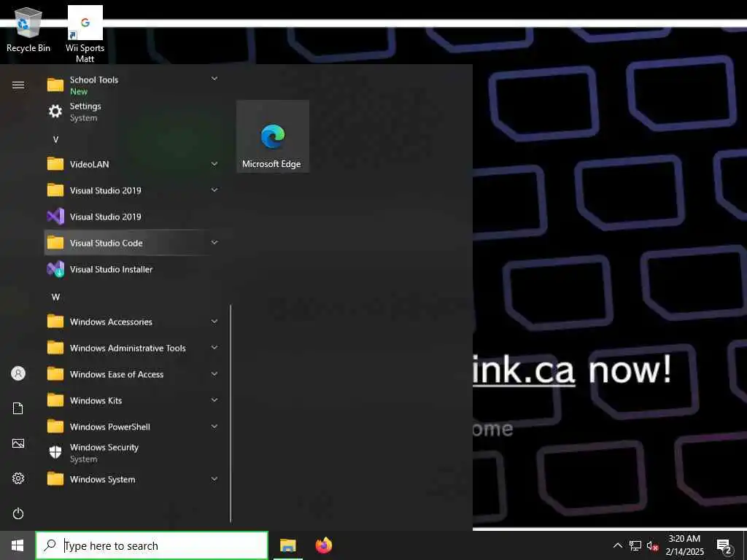
Task: Open the clock and date 3:20 AM
Action: coord(684,545)
